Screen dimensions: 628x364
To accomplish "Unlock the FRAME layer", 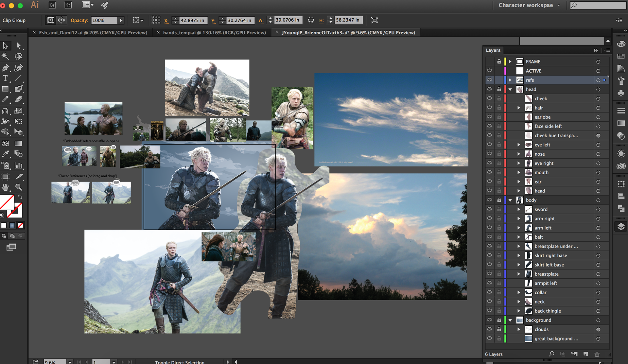I will tap(499, 61).
